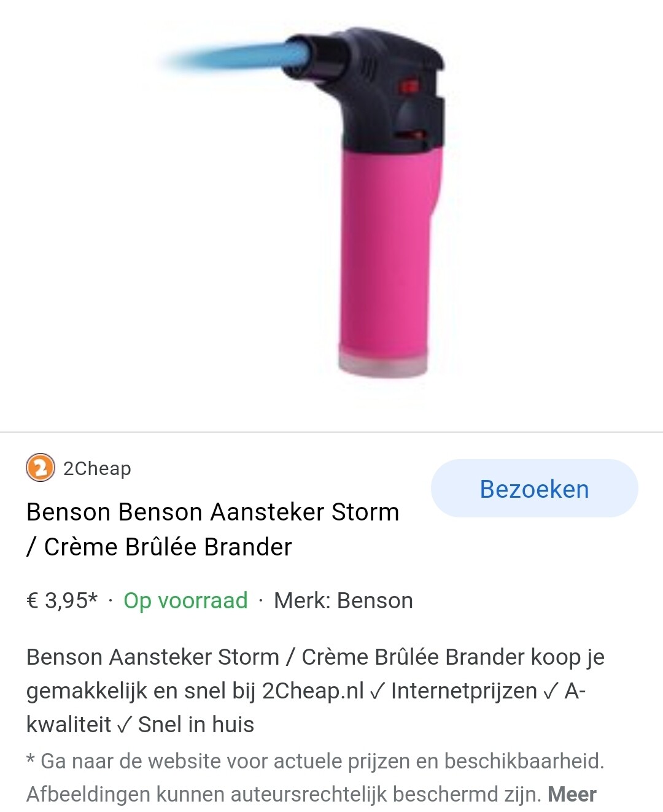Open the 2Cheap orange logo icon
The width and height of the screenshot is (663, 812).
[x=41, y=468]
